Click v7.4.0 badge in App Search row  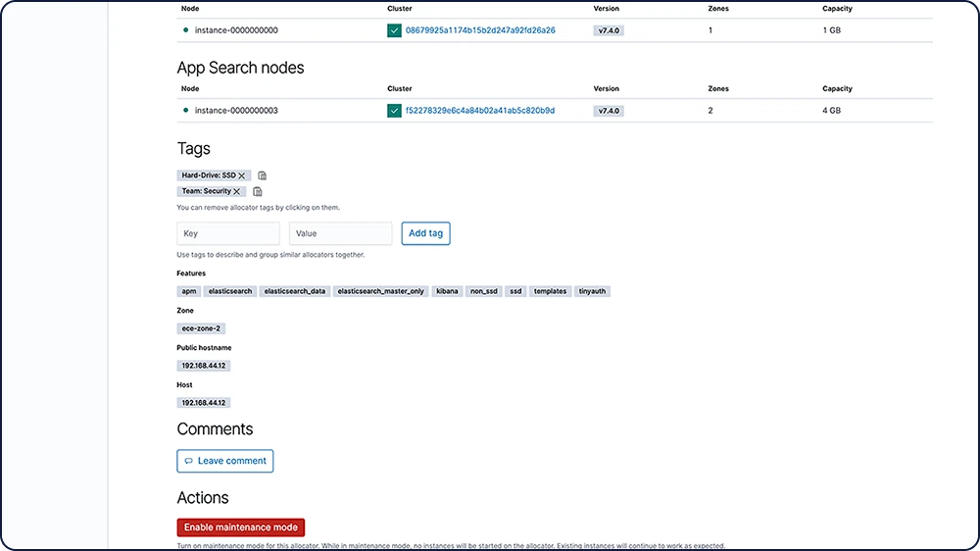[x=609, y=111]
